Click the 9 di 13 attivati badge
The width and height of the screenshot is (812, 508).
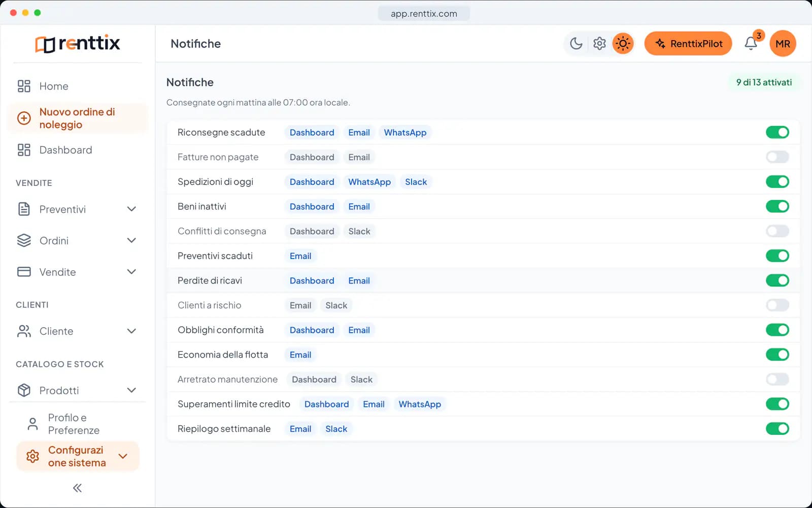[764, 82]
